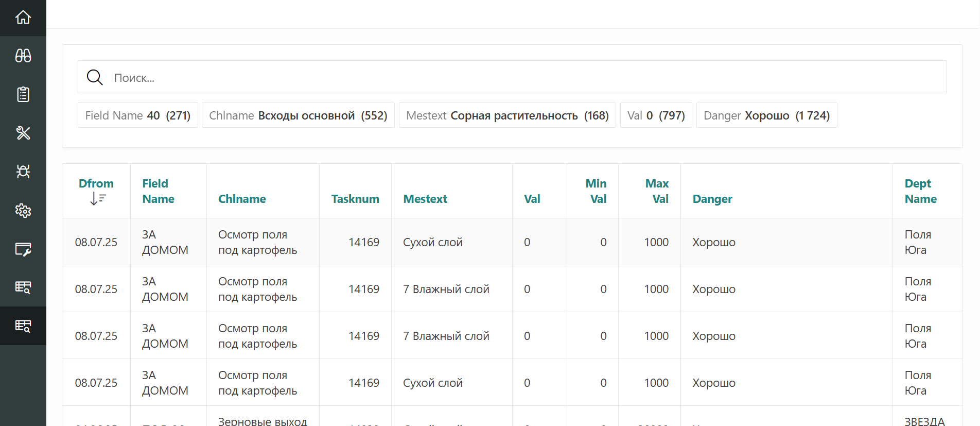Screen dimensions: 980x426
Task: Open the home icon in sidebar
Action: [x=23, y=18]
